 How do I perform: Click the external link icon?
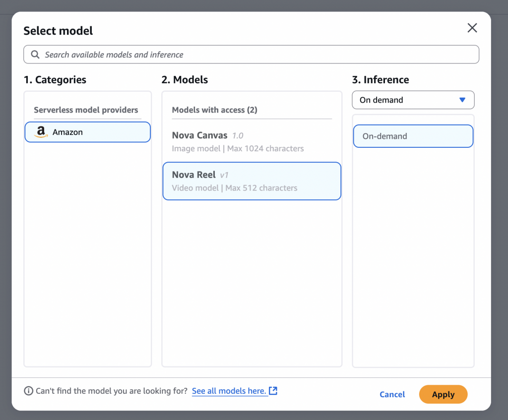[x=273, y=391]
